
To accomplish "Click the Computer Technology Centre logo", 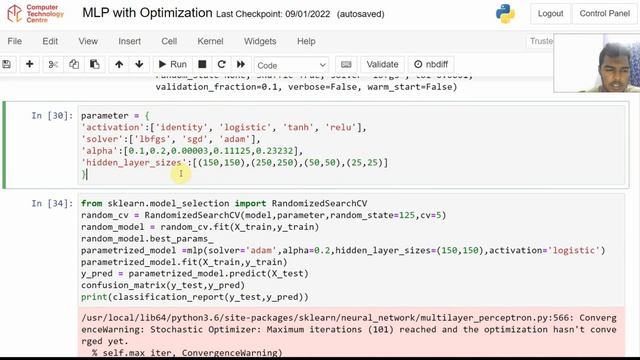I will pyautogui.click(x=36, y=13).
